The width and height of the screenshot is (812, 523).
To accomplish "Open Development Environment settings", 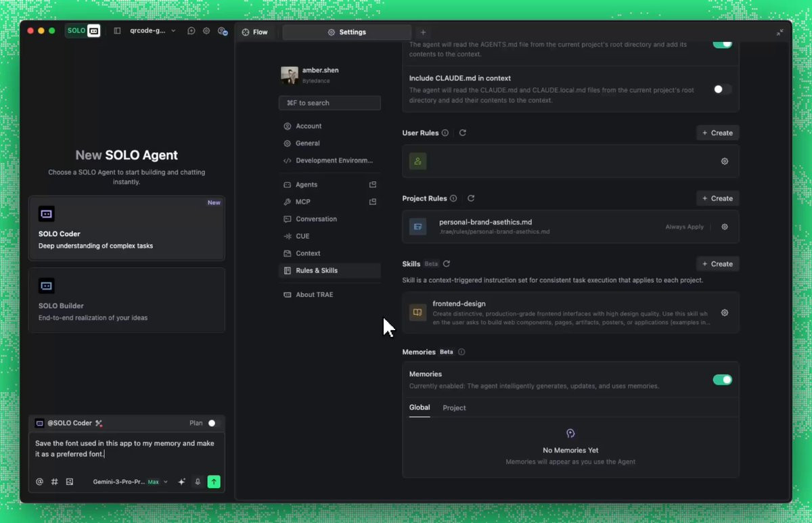I will (330, 160).
